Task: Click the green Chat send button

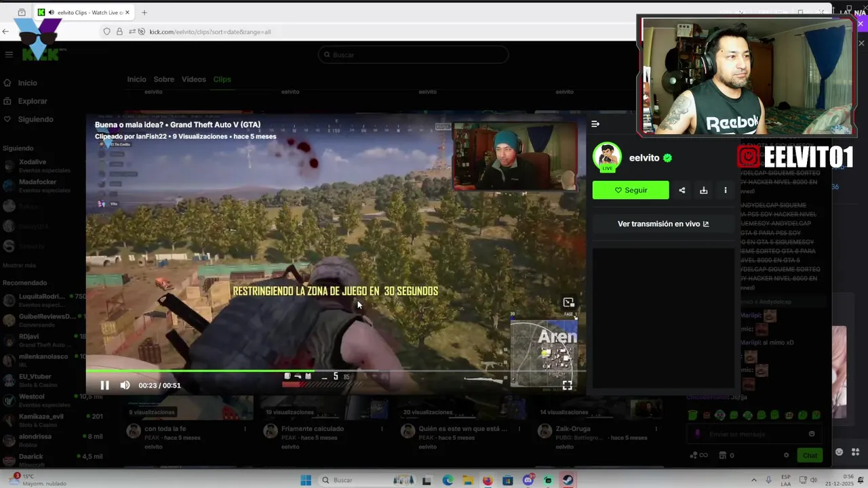Action: click(x=810, y=455)
